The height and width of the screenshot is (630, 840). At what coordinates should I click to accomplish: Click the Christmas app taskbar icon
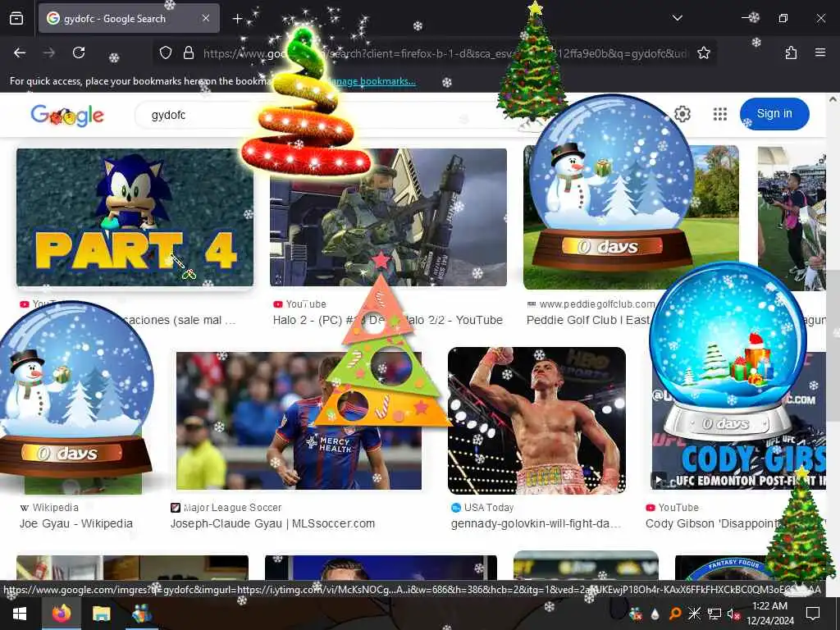click(x=141, y=614)
